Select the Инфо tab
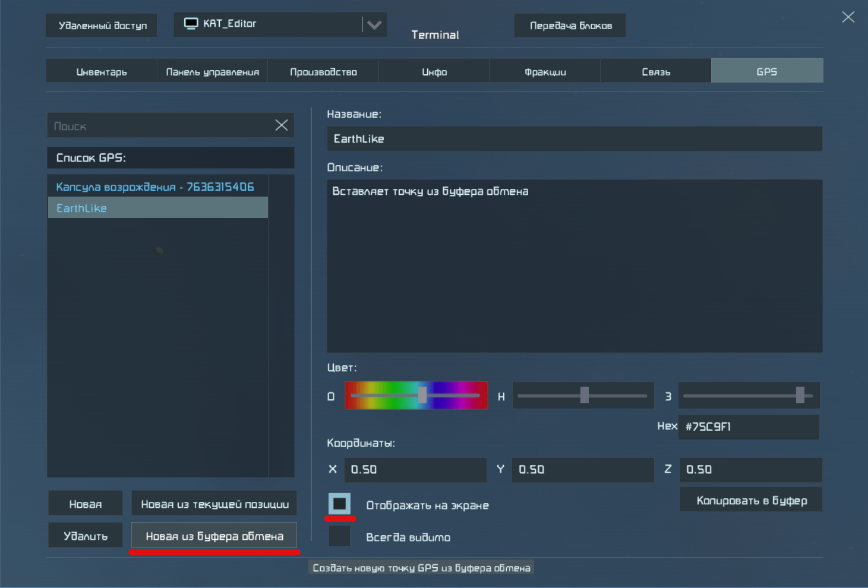Image resolution: width=868 pixels, height=588 pixels. [x=434, y=71]
